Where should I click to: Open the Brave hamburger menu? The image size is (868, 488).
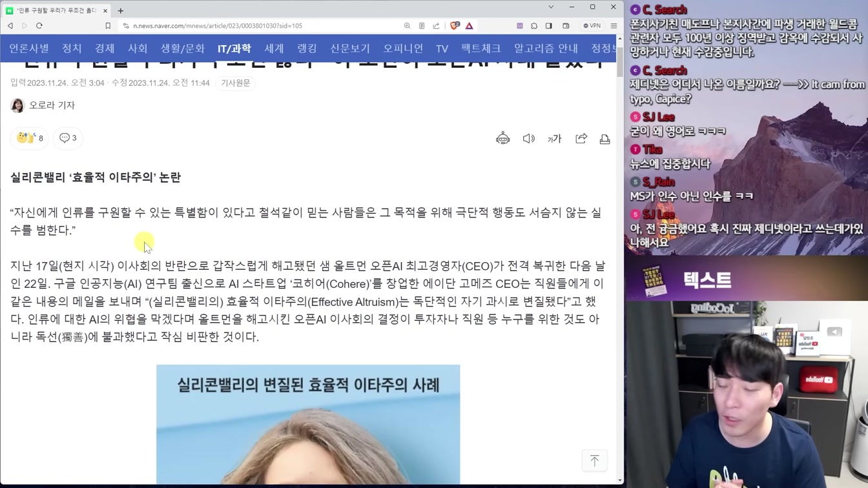[614, 26]
